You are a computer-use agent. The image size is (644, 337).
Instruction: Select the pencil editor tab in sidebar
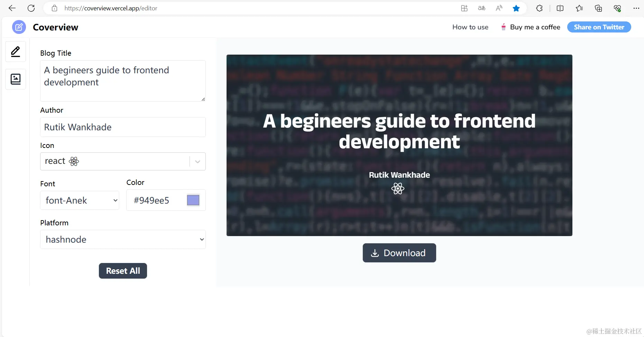(x=16, y=52)
